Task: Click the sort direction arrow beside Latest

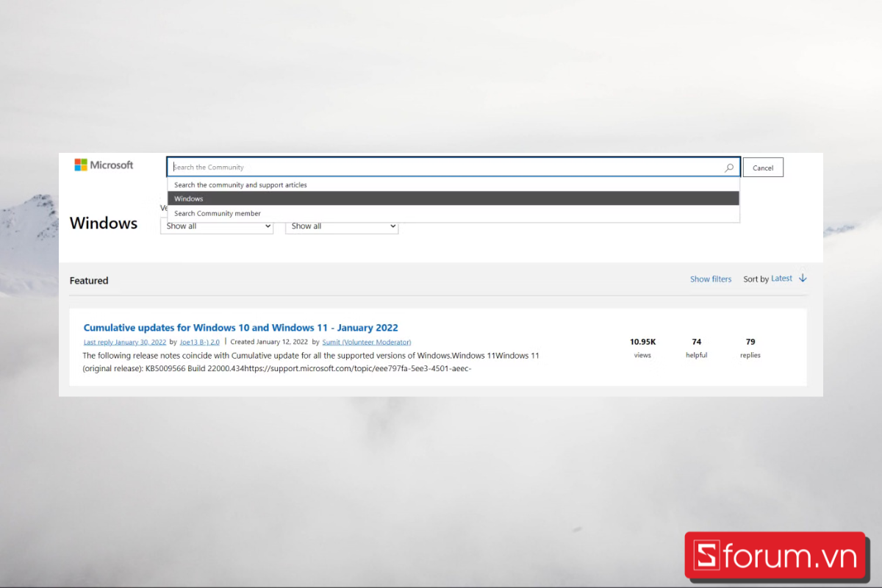Action: pyautogui.click(x=803, y=279)
